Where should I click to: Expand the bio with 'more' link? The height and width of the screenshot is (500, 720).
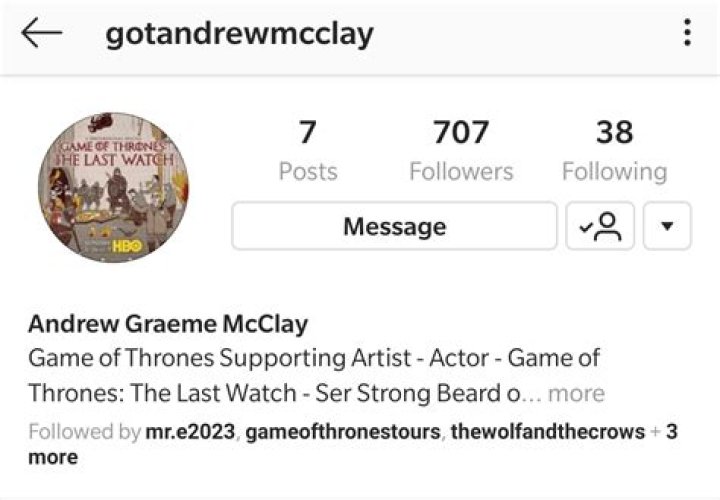pyautogui.click(x=576, y=393)
